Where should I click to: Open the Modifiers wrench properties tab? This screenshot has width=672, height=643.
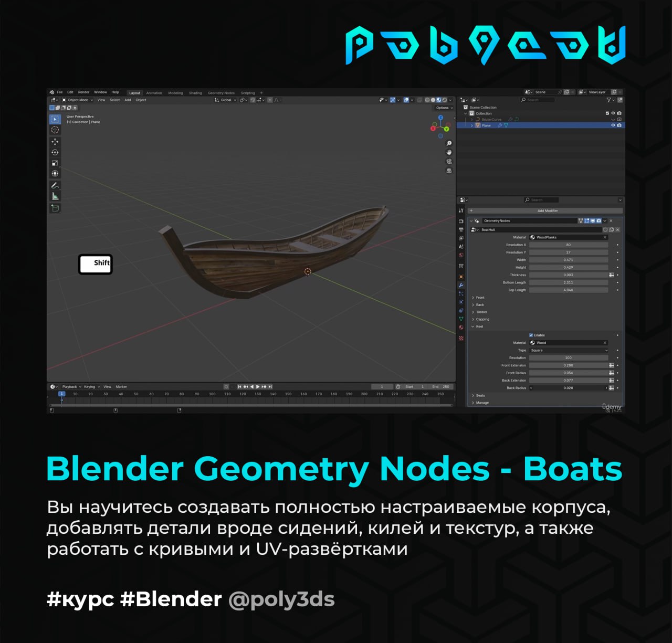pos(461,285)
